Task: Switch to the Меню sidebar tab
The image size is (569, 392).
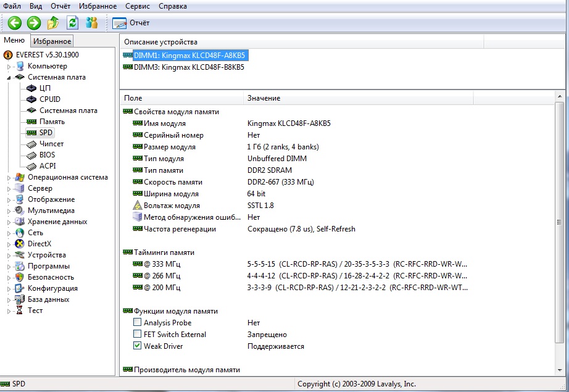Action: tap(14, 40)
